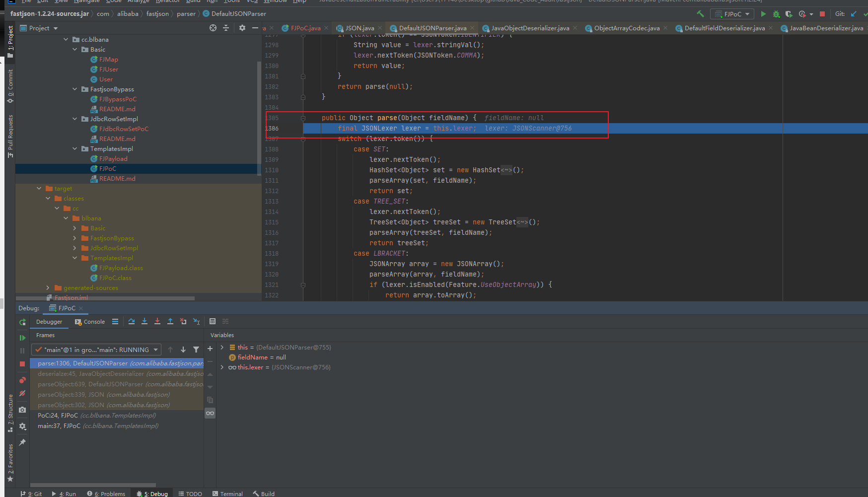868x497 pixels.
Task: Click the Run to Cursor icon
Action: pos(196,321)
